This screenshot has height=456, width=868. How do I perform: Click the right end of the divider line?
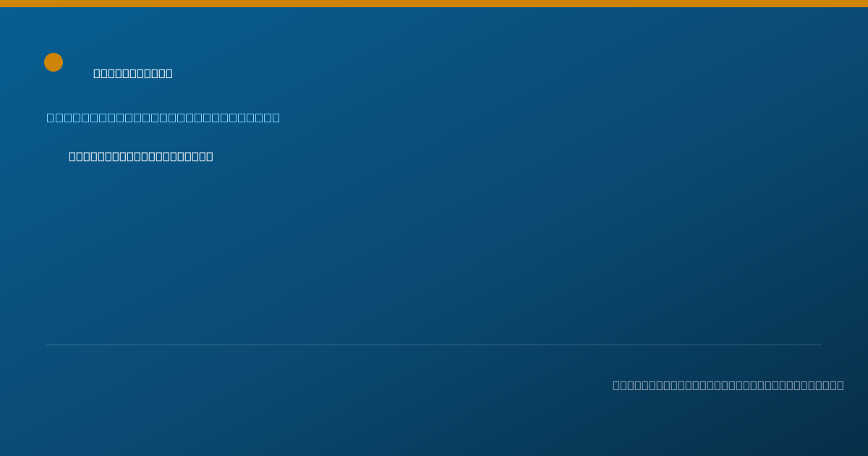point(820,345)
